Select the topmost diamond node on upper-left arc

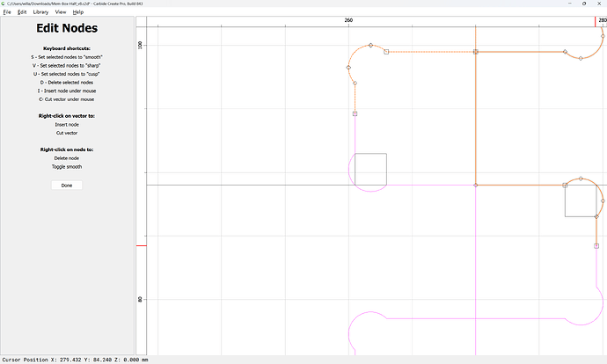pyautogui.click(x=371, y=45)
